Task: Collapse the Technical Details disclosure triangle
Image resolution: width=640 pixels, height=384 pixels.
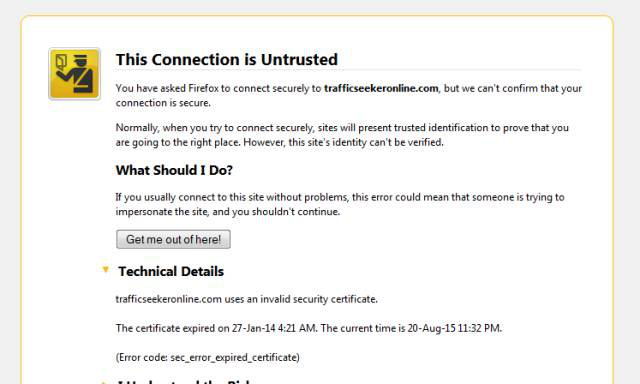Action: coord(105,269)
